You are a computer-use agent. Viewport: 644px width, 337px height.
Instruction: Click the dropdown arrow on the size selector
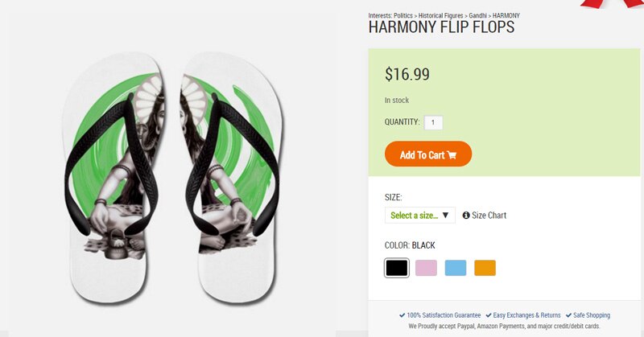point(446,215)
